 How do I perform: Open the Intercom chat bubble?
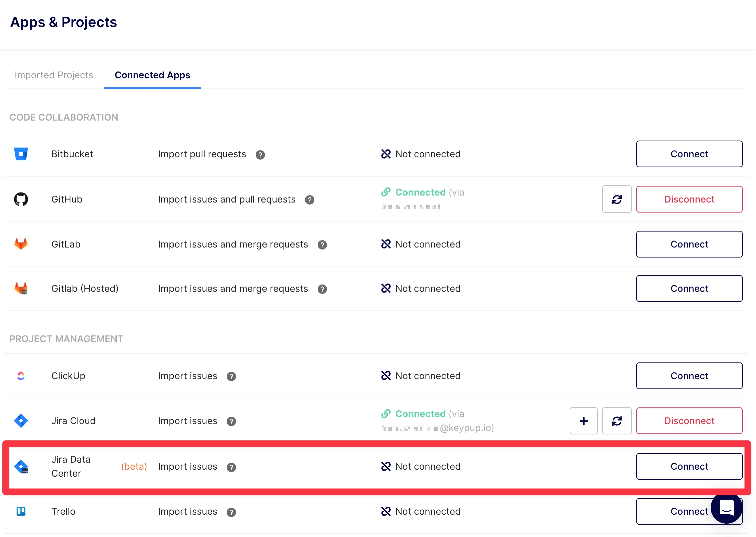[x=726, y=510]
